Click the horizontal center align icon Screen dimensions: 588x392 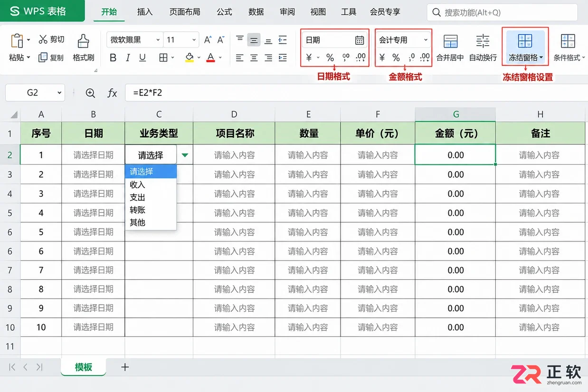[x=254, y=58]
